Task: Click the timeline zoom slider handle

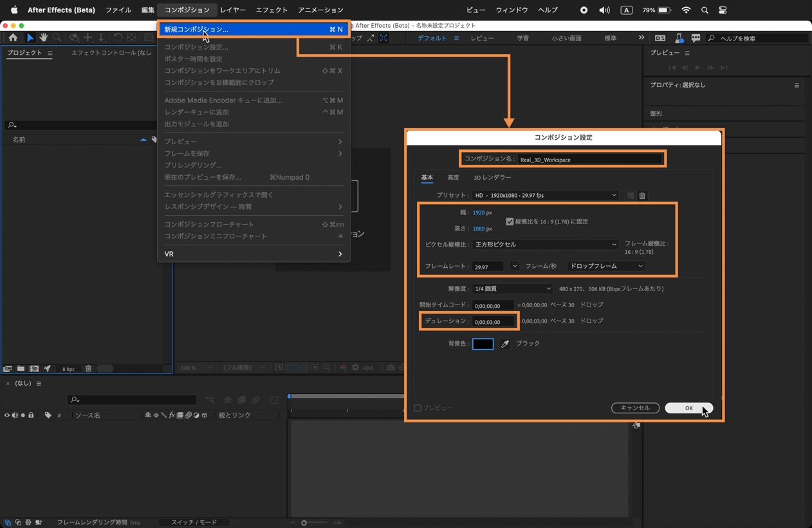Action: (304, 523)
